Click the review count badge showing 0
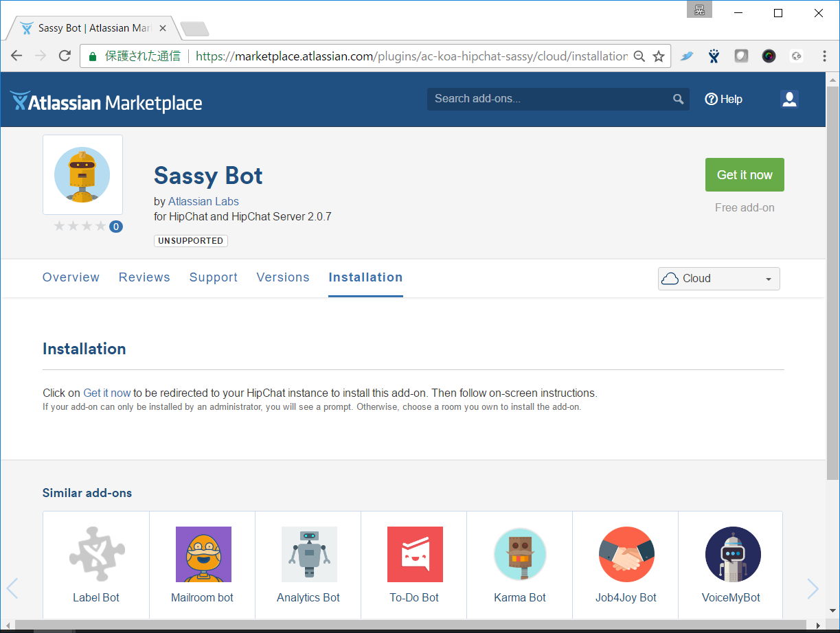Screen dimensions: 840x633 (x=116, y=227)
